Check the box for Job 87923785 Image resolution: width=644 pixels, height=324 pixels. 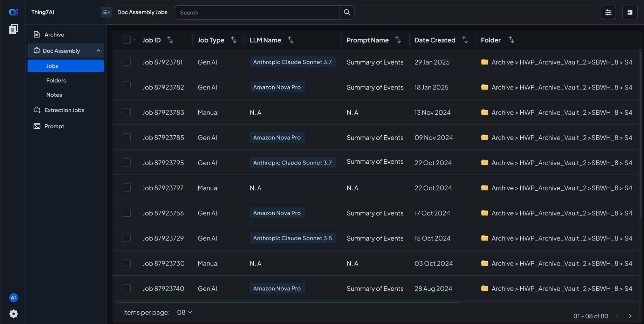(126, 137)
